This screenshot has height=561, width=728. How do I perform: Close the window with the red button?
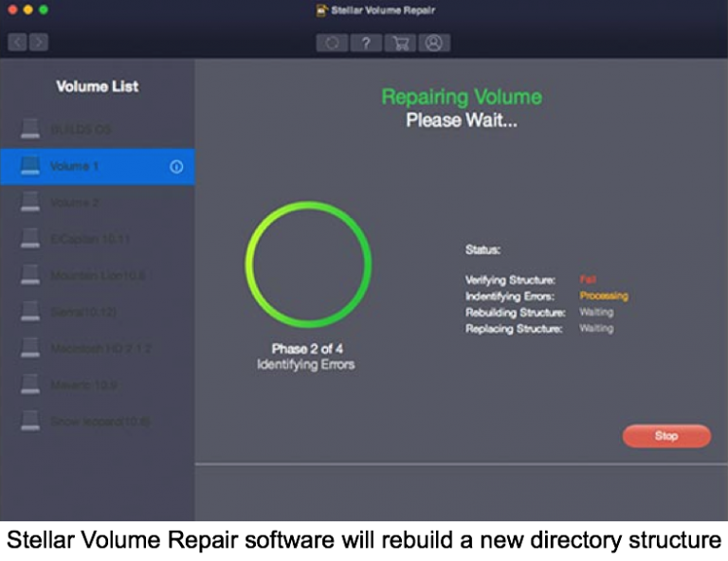12,9
